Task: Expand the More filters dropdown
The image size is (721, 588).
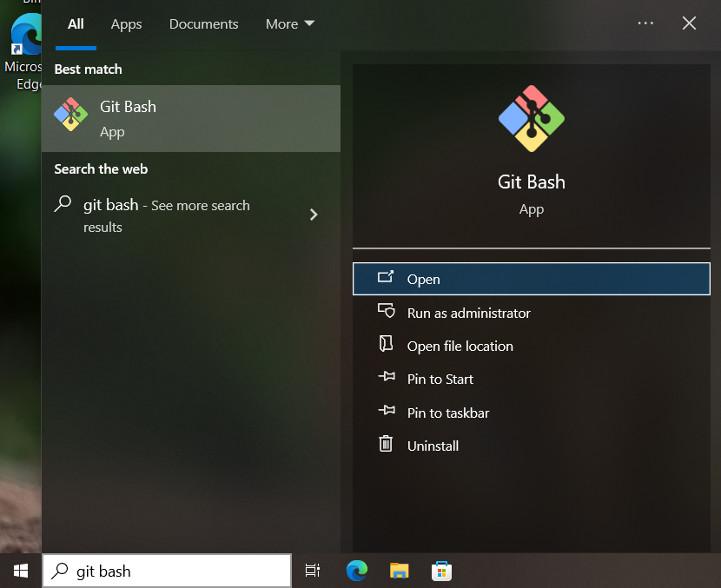Action: pyautogui.click(x=290, y=24)
